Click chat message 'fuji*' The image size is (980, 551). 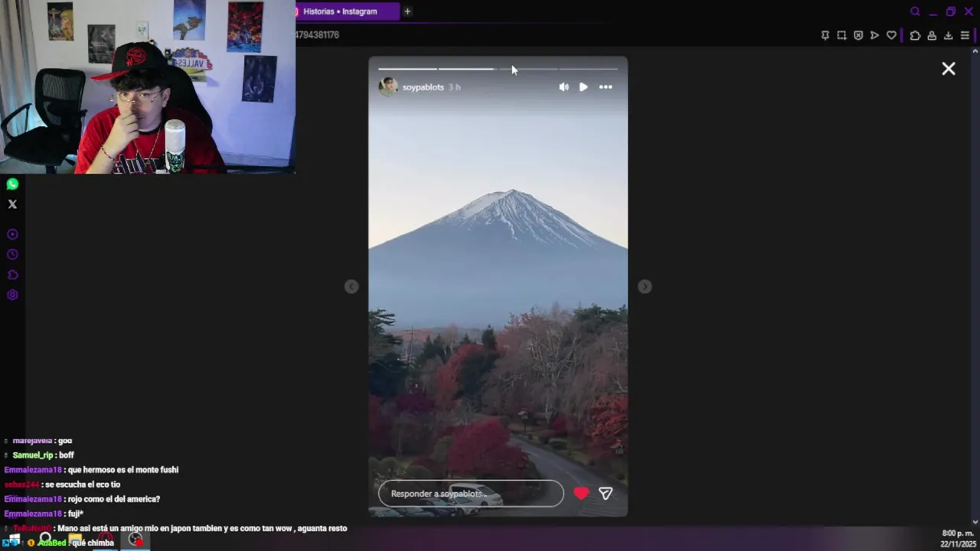pyautogui.click(x=75, y=514)
